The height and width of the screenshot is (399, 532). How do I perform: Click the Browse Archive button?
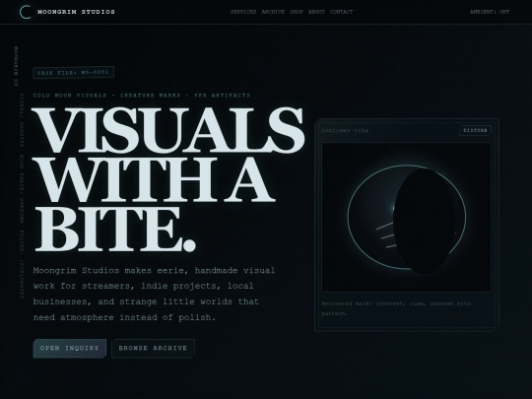point(153,348)
